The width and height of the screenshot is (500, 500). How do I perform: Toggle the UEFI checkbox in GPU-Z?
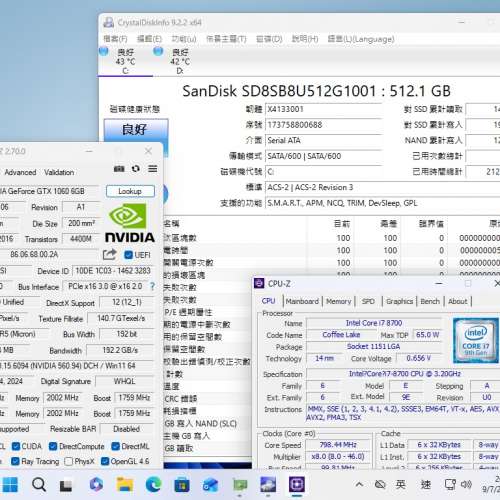128,255
